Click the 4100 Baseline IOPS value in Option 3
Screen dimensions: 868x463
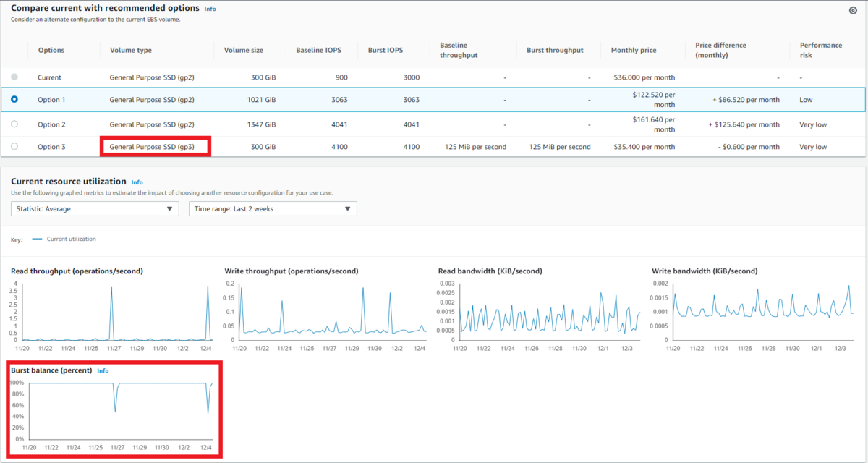[338, 147]
